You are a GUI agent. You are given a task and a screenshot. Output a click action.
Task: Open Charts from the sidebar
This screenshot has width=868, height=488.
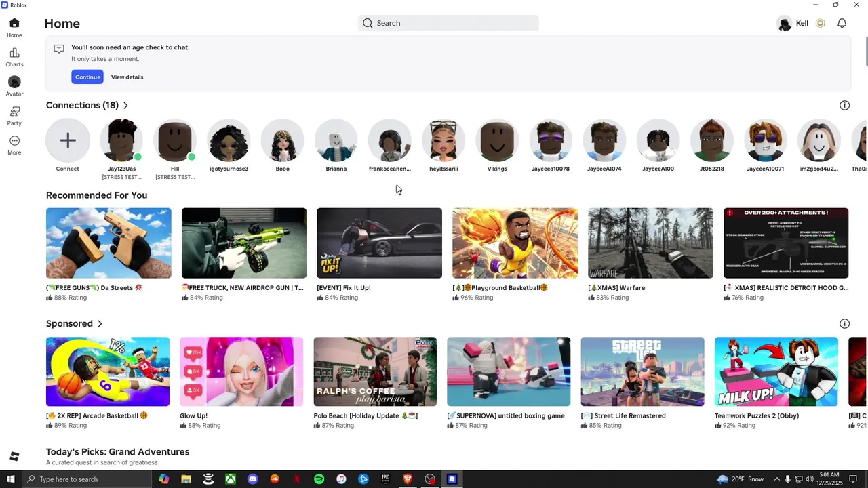tap(14, 58)
